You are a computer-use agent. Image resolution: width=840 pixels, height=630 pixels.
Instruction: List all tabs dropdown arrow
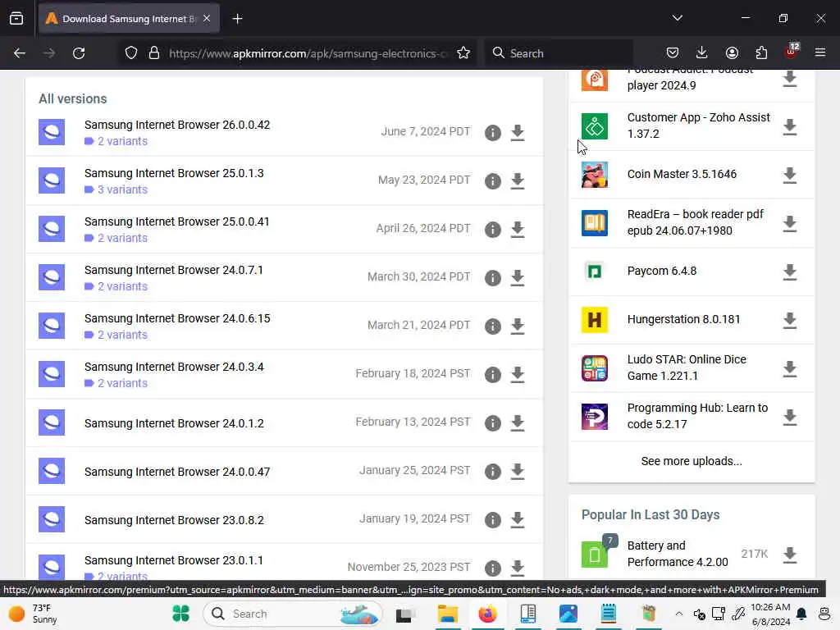[677, 18]
